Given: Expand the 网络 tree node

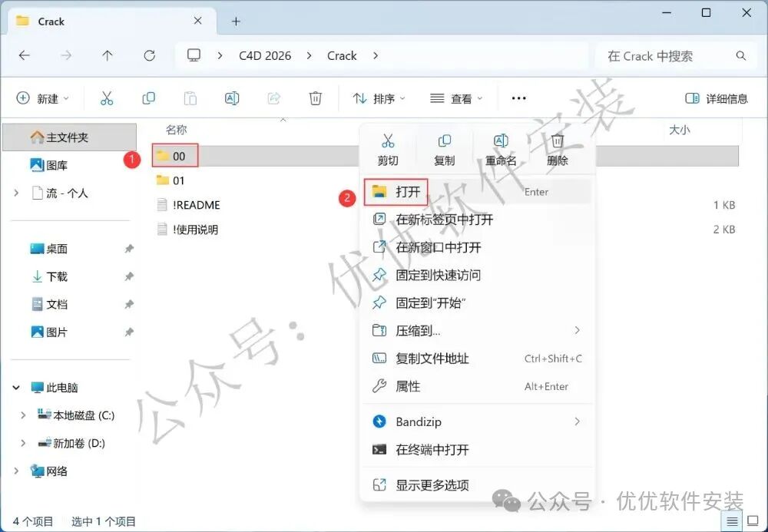Looking at the screenshot, I should coord(17,471).
